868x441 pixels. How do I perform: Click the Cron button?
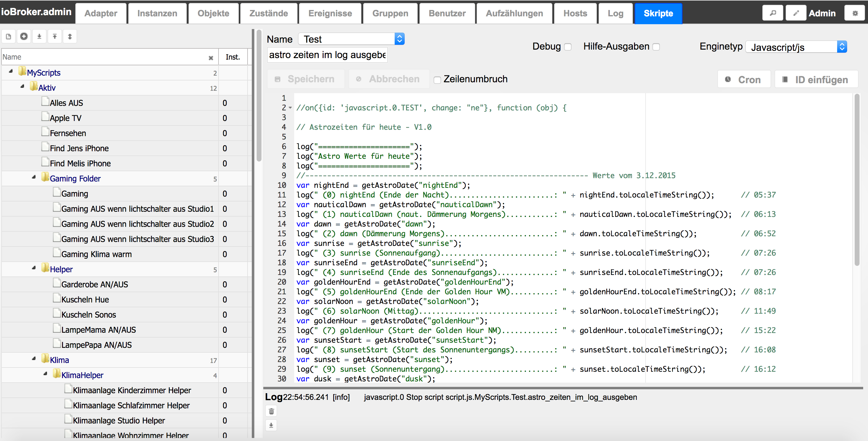744,80
